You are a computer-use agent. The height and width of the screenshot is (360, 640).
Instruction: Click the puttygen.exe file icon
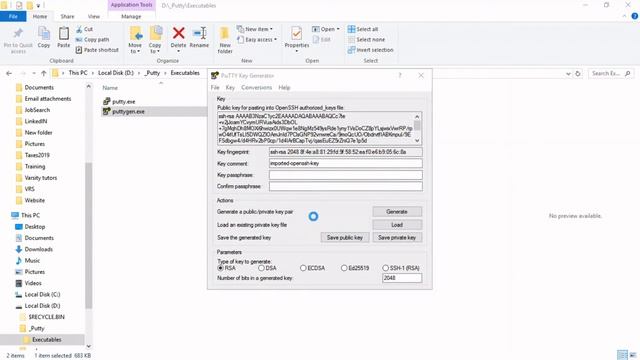click(x=107, y=111)
